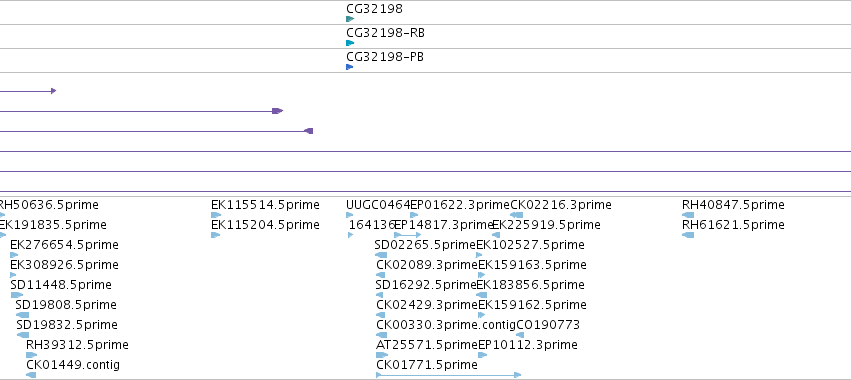The height and width of the screenshot is (380, 851).
Task: Click the CG32198-RB label
Action: pos(385,33)
